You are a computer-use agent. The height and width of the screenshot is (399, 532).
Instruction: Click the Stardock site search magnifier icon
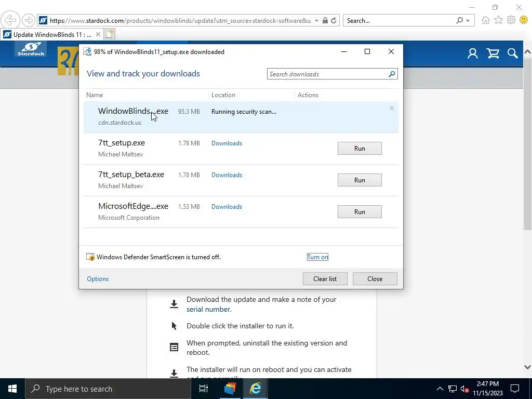[x=513, y=54]
